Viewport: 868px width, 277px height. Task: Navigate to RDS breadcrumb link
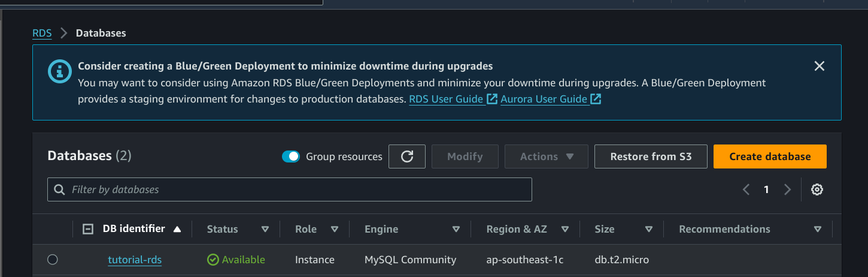click(42, 33)
